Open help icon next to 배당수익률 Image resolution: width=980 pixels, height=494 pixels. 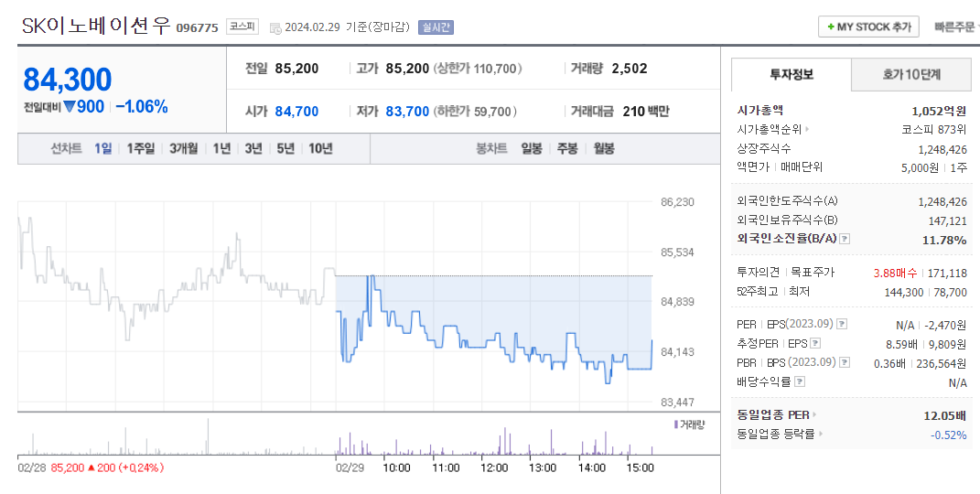(800, 381)
